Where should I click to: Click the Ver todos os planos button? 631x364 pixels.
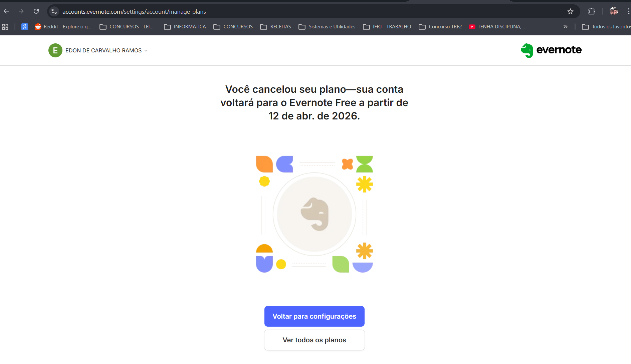click(x=314, y=340)
